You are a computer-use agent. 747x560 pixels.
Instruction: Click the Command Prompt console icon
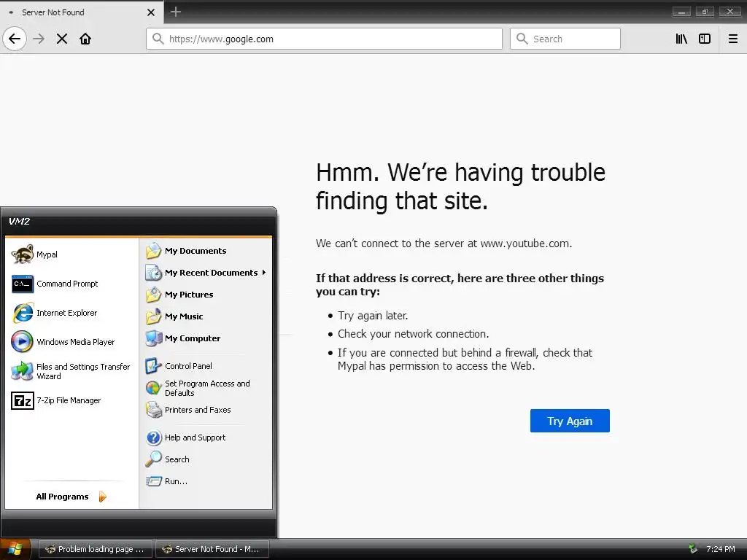pyautogui.click(x=23, y=284)
